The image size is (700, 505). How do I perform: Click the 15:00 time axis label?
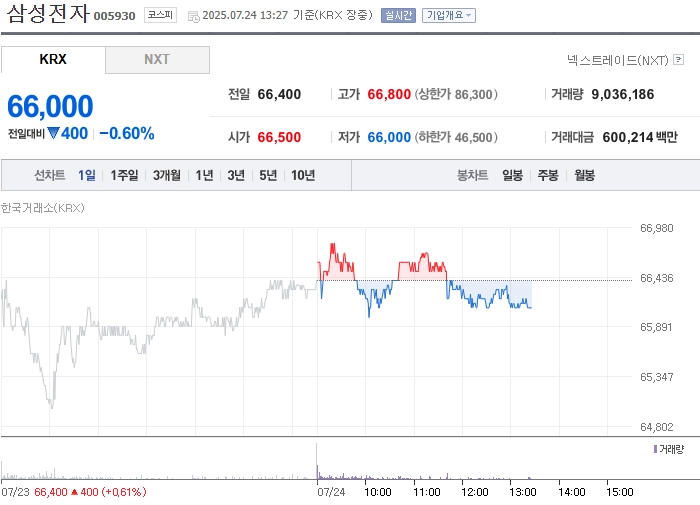pos(620,492)
